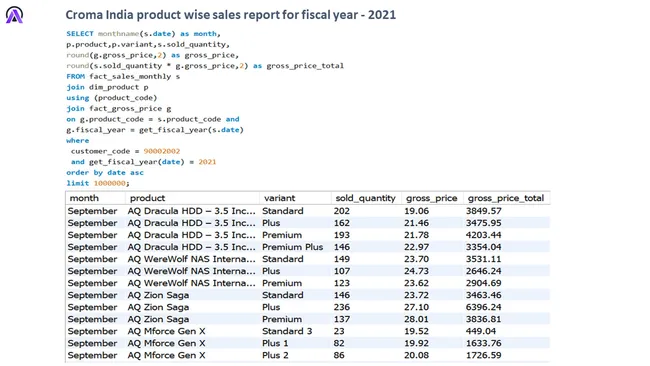Select the variant column header
This screenshot has width=650, height=366.
pyautogui.click(x=279, y=198)
